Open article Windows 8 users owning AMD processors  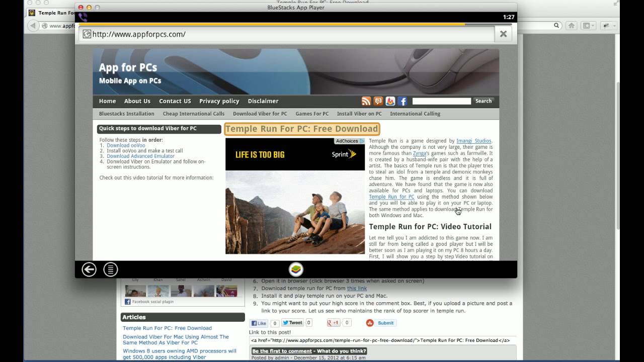click(x=180, y=354)
